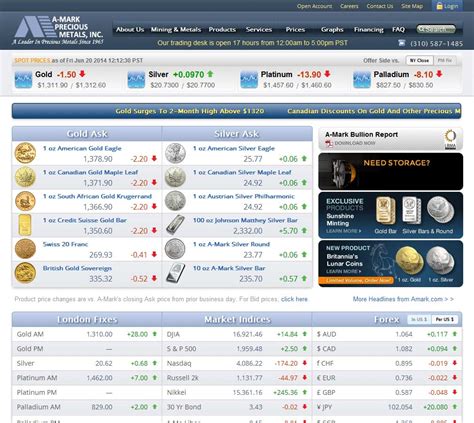Image resolution: width=474 pixels, height=423 pixels.
Task: Open the About Us menu
Action: tap(130, 30)
